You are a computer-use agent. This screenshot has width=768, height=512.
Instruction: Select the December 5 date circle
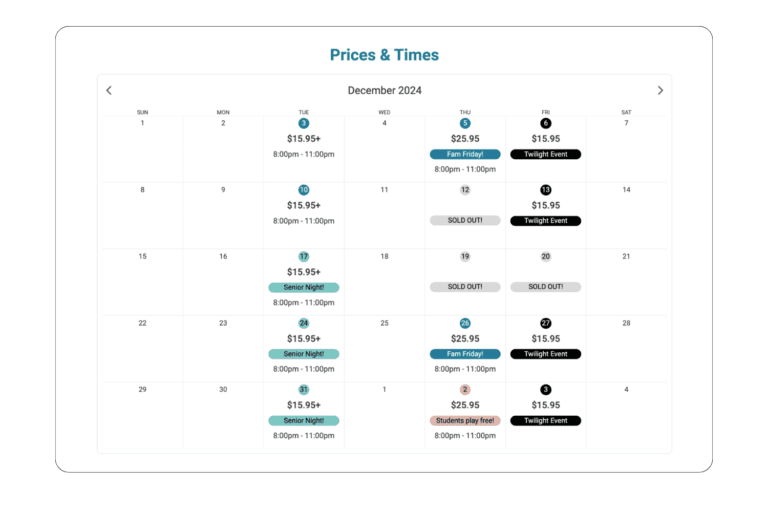coord(465,123)
